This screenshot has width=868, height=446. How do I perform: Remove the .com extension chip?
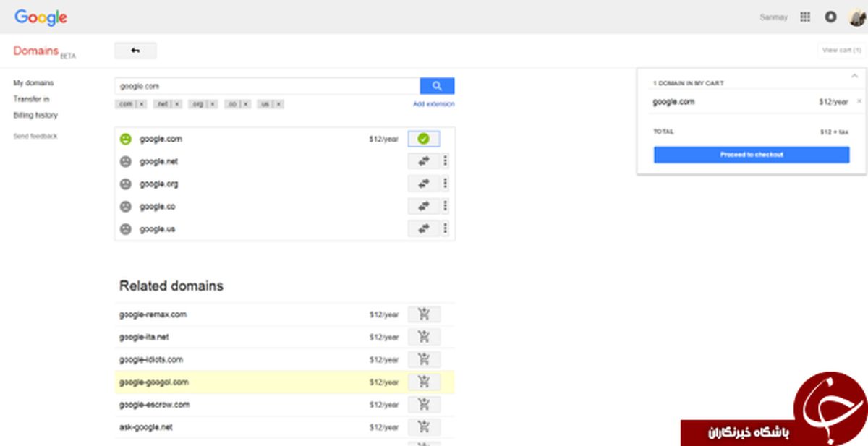142,104
